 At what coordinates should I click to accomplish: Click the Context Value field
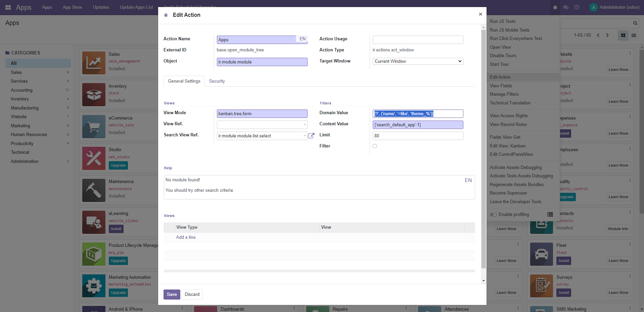(x=418, y=125)
